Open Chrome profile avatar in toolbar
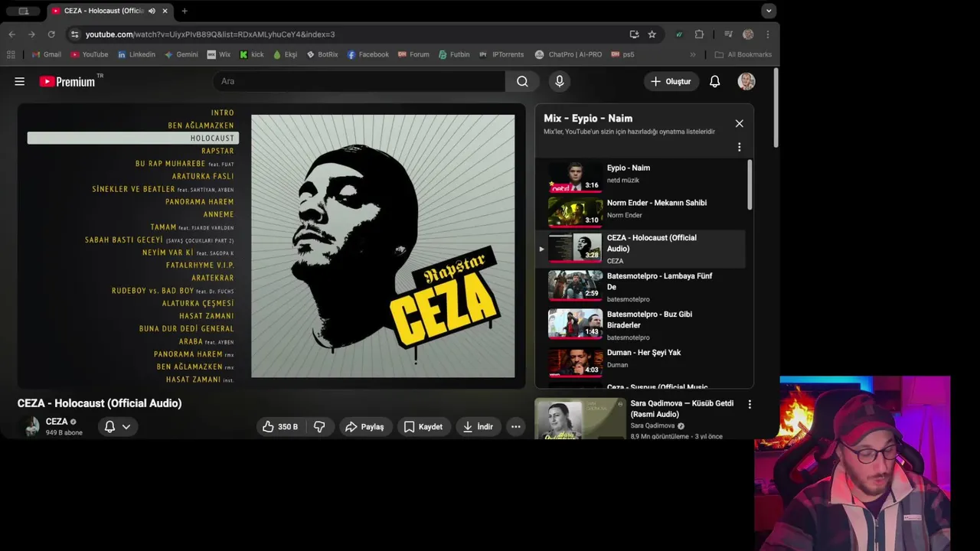Viewport: 980px width, 551px height. pos(748,34)
